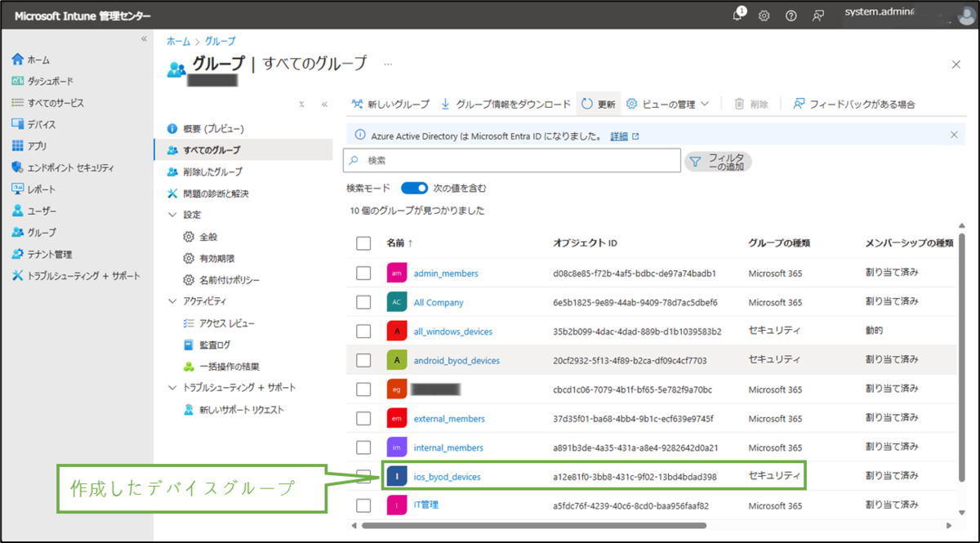
Task: Click the 更新 refresh icon
Action: coord(586,104)
